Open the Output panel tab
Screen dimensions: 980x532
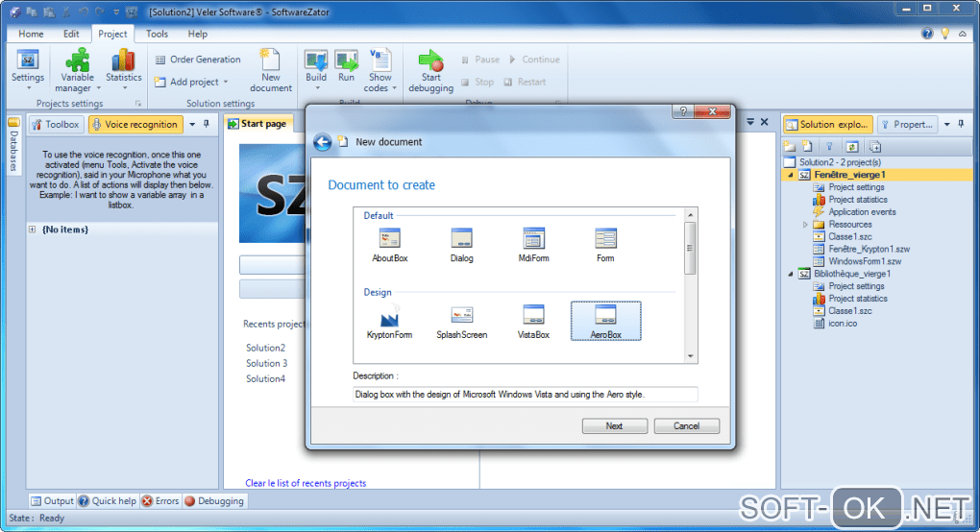pyautogui.click(x=53, y=500)
